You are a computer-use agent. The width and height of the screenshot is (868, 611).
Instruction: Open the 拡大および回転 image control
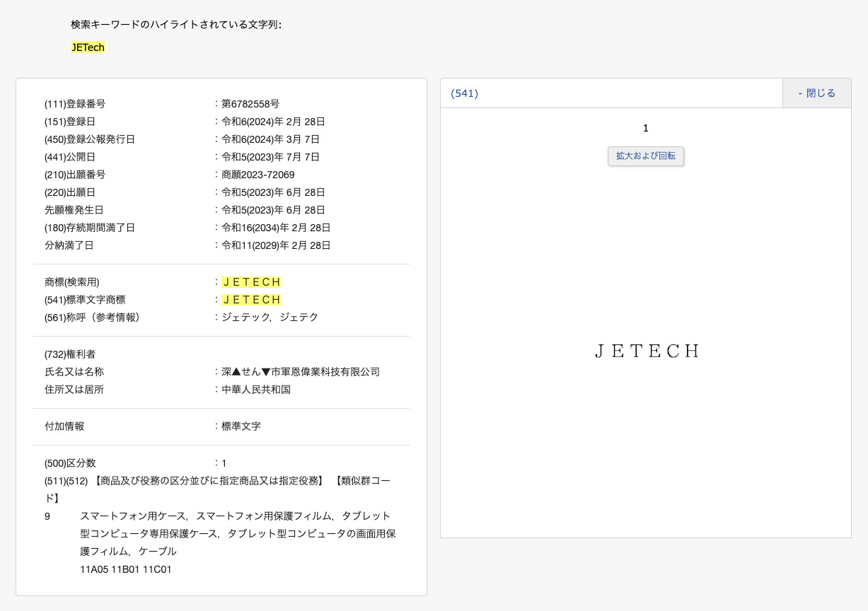(x=645, y=156)
